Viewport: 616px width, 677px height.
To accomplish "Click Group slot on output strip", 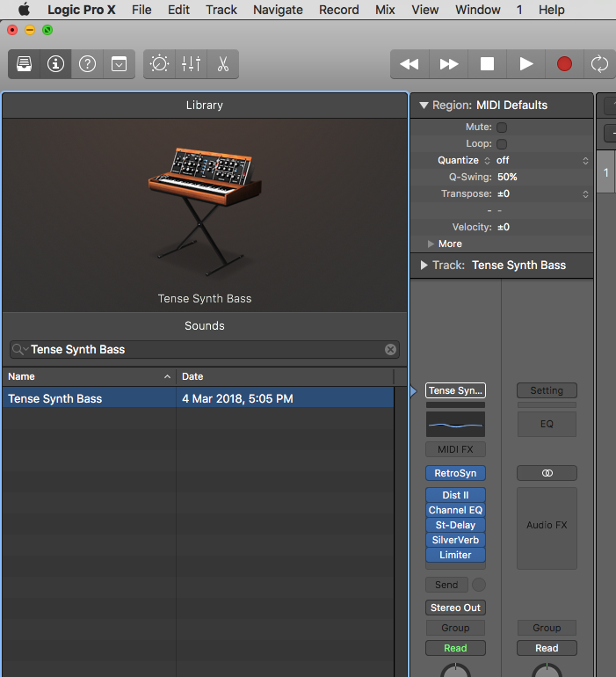I will pyautogui.click(x=547, y=628).
